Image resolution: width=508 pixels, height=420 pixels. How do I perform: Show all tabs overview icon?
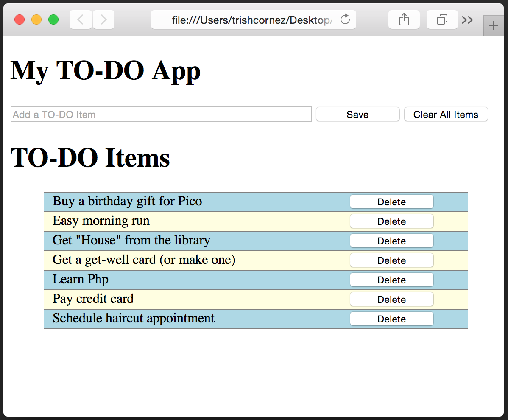[442, 20]
